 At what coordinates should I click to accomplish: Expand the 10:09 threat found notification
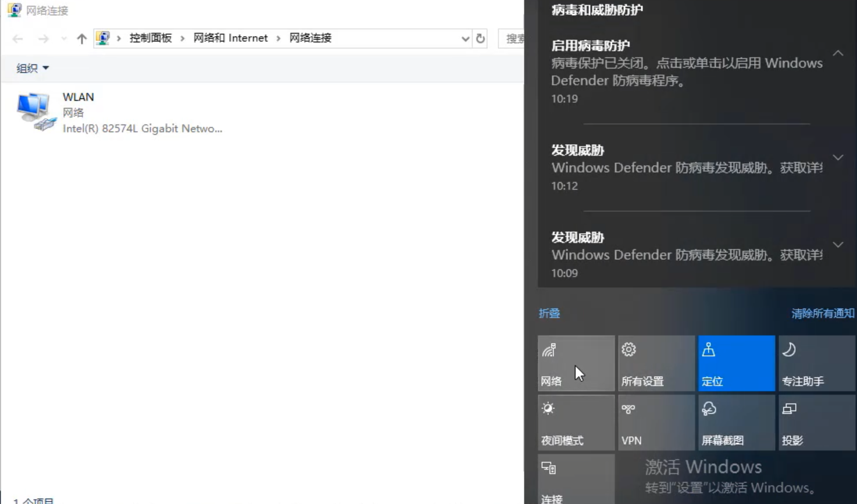tap(838, 245)
